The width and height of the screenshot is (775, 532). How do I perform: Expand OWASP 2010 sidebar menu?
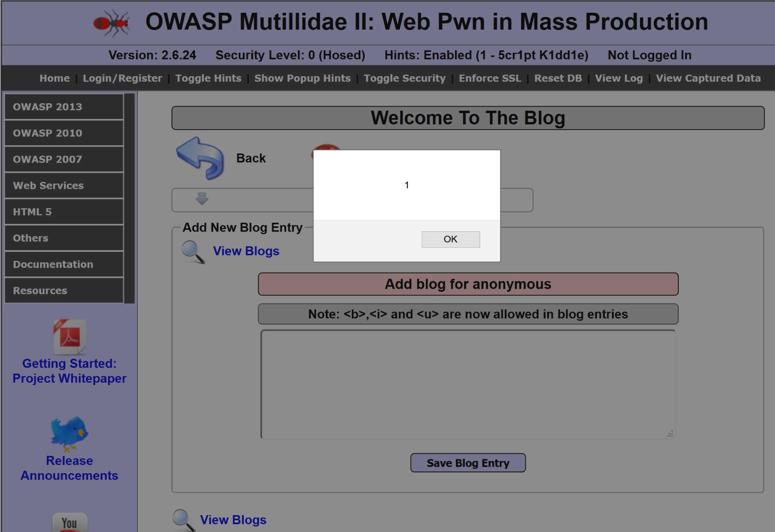coord(64,133)
